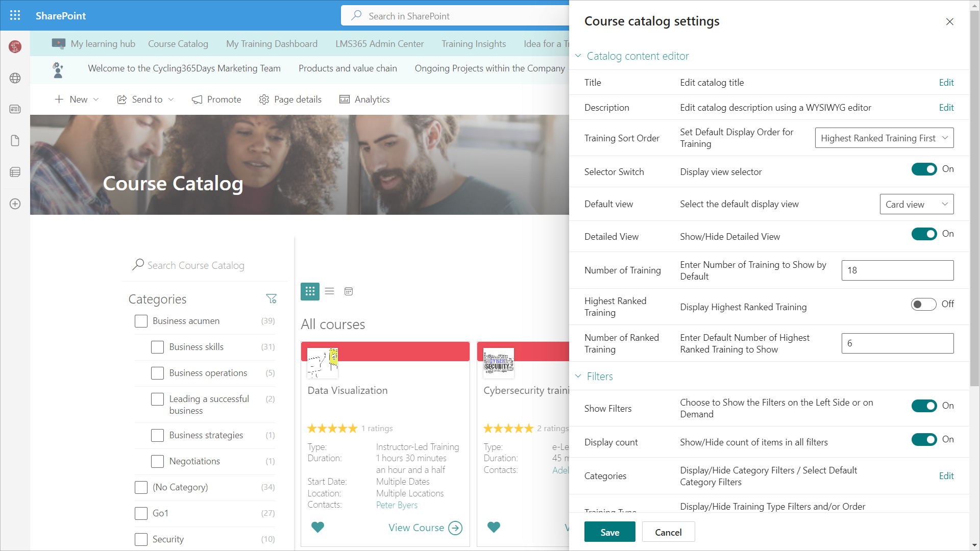This screenshot has width=980, height=551.
Task: Favorite the Data Visualization course heart icon
Action: tap(317, 527)
